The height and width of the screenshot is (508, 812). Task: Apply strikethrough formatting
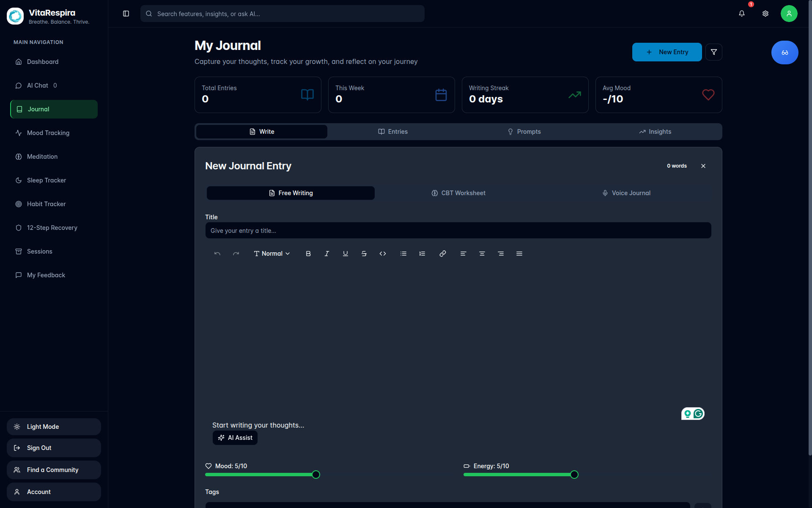[364, 254]
